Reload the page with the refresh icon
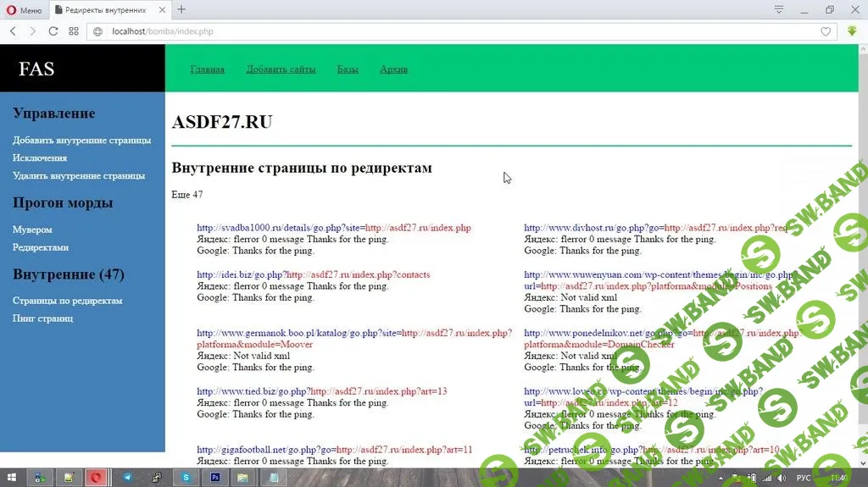Image resolution: width=868 pixels, height=487 pixels. click(x=53, y=31)
